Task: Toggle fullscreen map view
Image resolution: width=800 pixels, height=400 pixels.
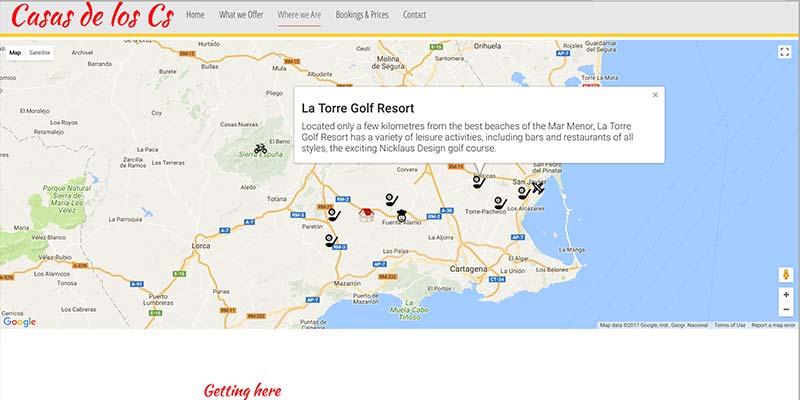Action: [785, 52]
